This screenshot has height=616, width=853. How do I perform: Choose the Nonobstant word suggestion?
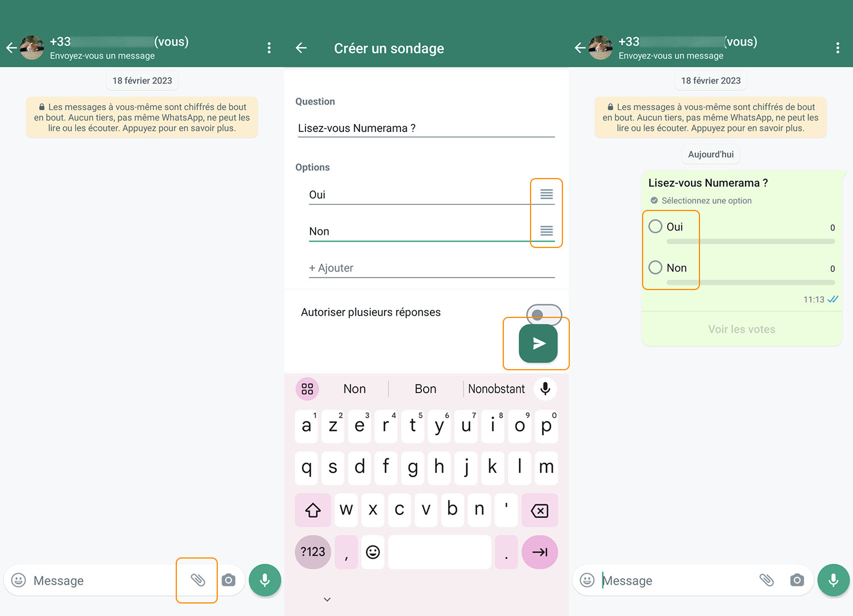496,388
